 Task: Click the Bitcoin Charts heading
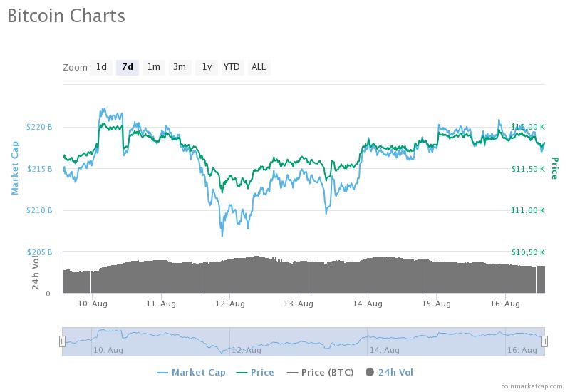point(66,16)
